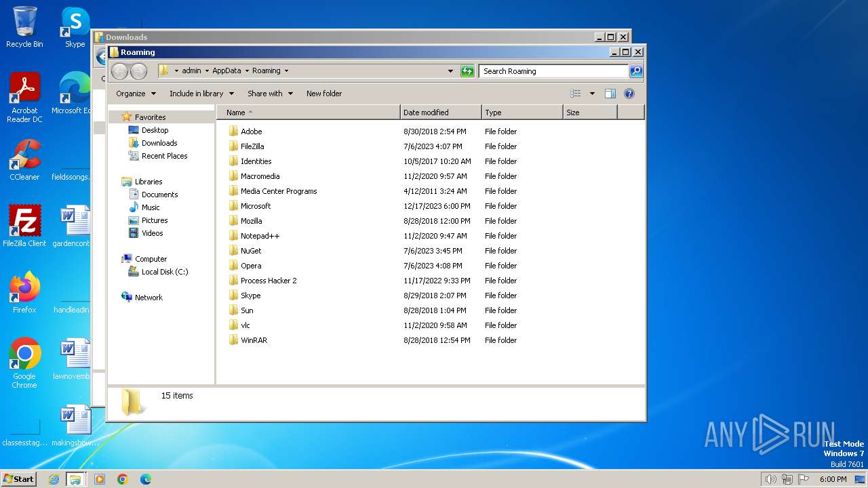
Task: Open Include in library dropdown
Action: [x=201, y=94]
